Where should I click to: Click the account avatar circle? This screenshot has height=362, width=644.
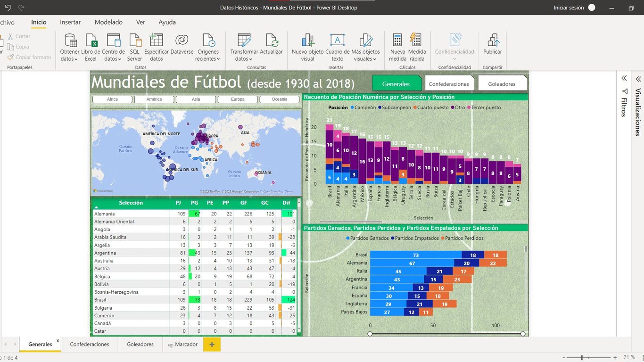592,8
